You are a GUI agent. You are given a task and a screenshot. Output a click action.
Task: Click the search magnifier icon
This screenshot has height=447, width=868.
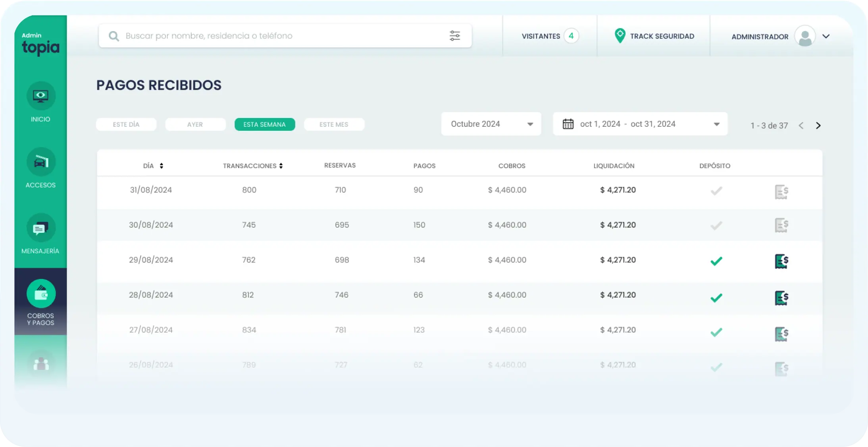[114, 36]
